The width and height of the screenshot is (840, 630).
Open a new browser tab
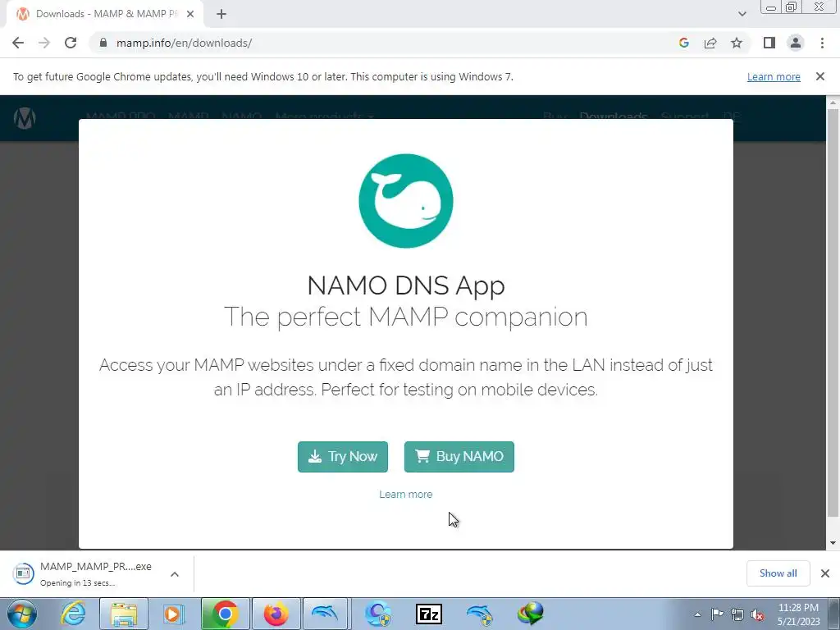point(221,14)
